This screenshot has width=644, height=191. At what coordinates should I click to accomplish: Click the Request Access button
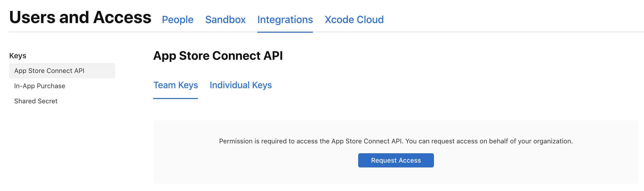[396, 160]
